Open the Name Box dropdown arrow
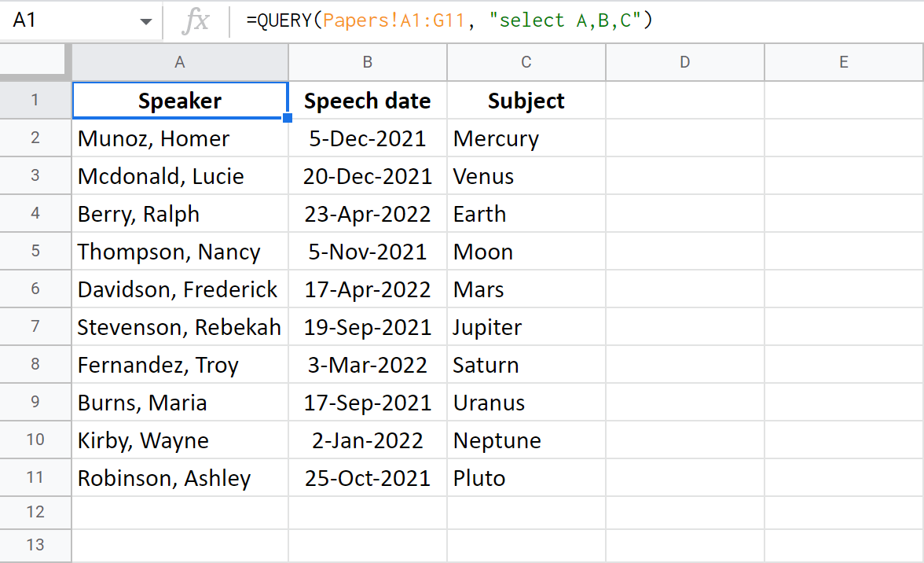 coord(146,20)
